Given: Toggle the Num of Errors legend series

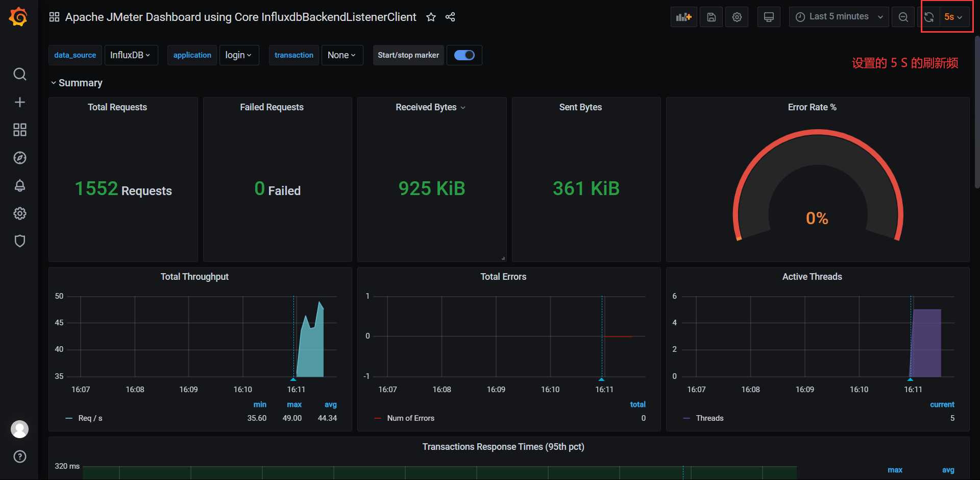Looking at the screenshot, I should pyautogui.click(x=411, y=418).
